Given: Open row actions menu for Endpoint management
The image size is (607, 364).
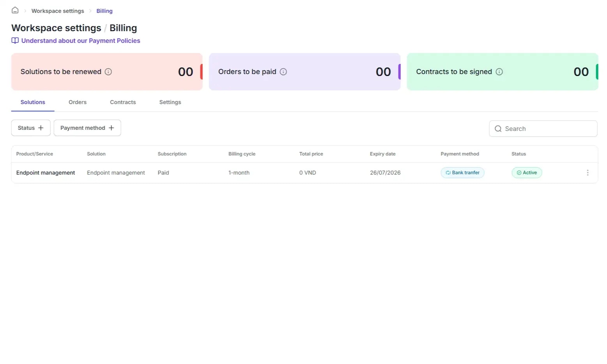Looking at the screenshot, I should click(x=588, y=173).
